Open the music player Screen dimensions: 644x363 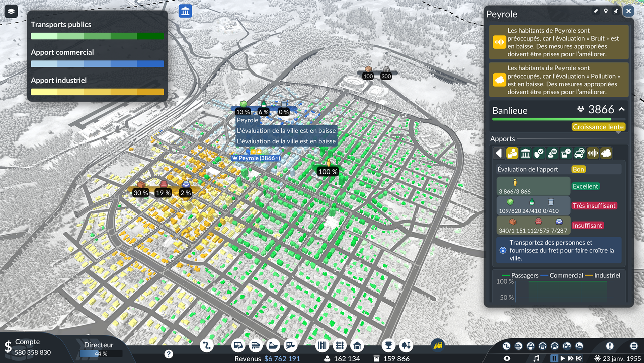(536, 358)
